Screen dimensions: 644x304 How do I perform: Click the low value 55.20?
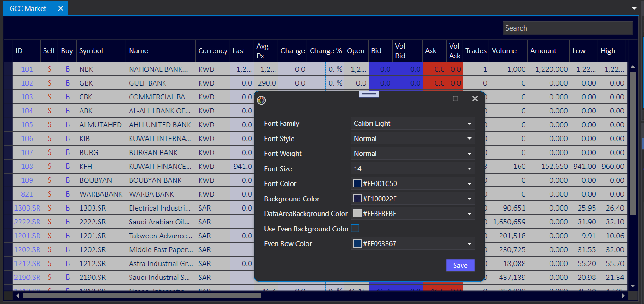pos(587,264)
